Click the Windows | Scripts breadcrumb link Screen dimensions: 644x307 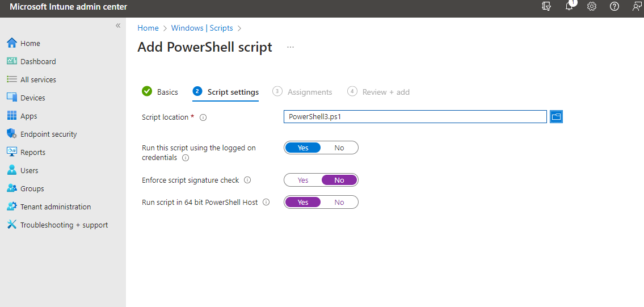(202, 28)
